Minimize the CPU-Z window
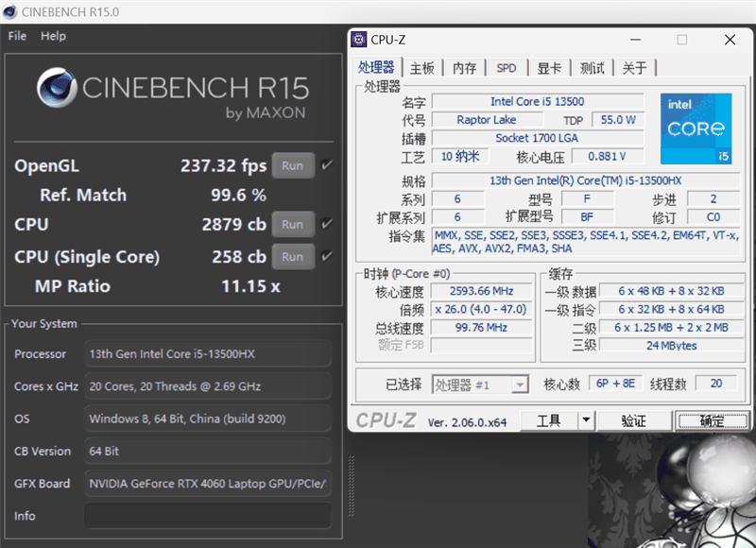 click(x=633, y=40)
